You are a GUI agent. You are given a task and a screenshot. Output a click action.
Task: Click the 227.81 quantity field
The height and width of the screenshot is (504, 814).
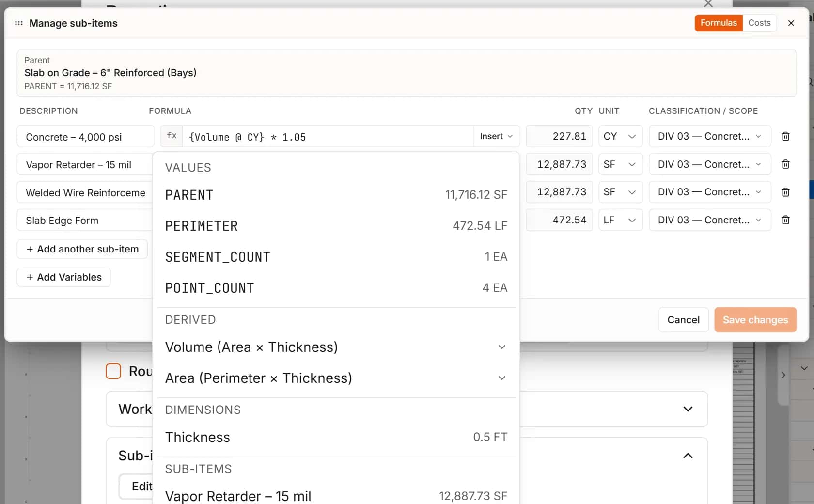pyautogui.click(x=560, y=136)
